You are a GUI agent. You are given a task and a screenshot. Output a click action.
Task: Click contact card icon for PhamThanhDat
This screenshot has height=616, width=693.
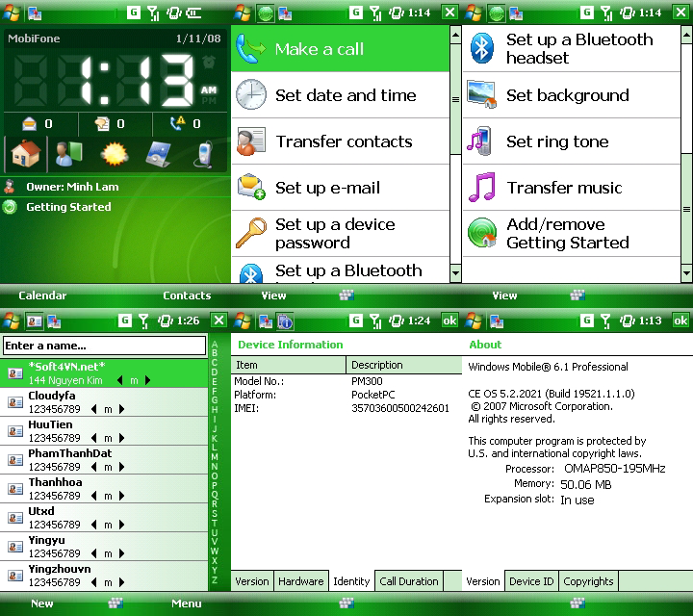tap(15, 460)
